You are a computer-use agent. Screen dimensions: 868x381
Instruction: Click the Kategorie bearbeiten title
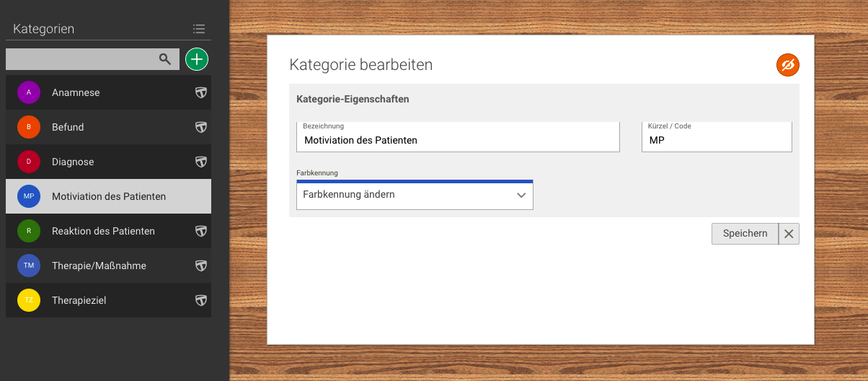(361, 64)
